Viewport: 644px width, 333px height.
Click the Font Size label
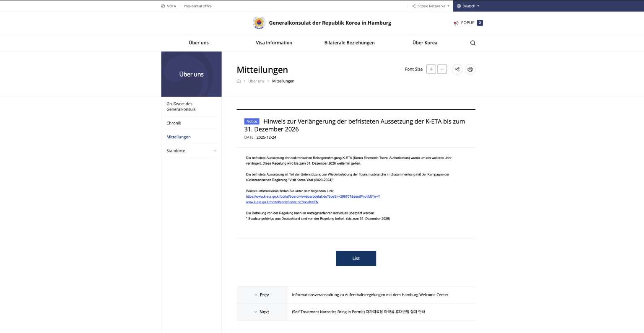[413, 70]
